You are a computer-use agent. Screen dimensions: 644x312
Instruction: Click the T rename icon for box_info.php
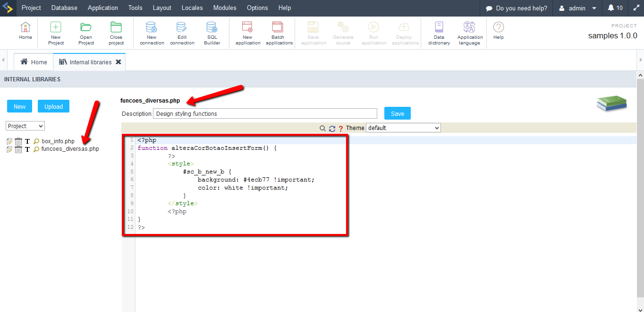[27, 141]
